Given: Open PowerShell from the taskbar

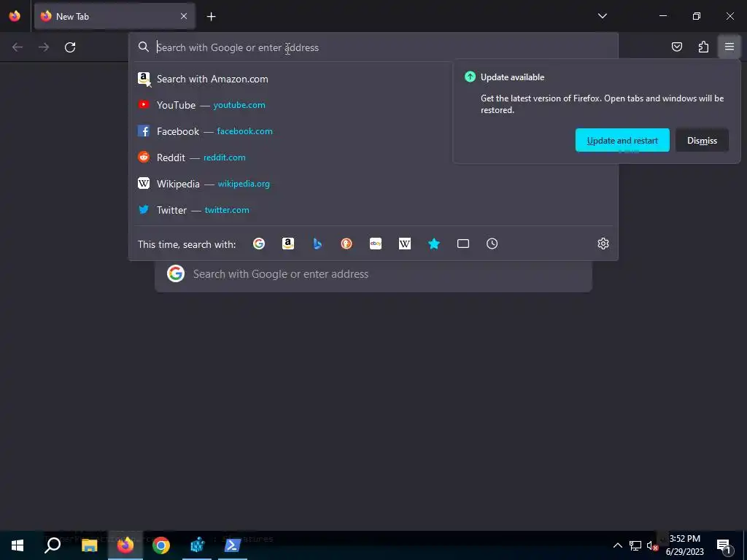Looking at the screenshot, I should [x=233, y=545].
